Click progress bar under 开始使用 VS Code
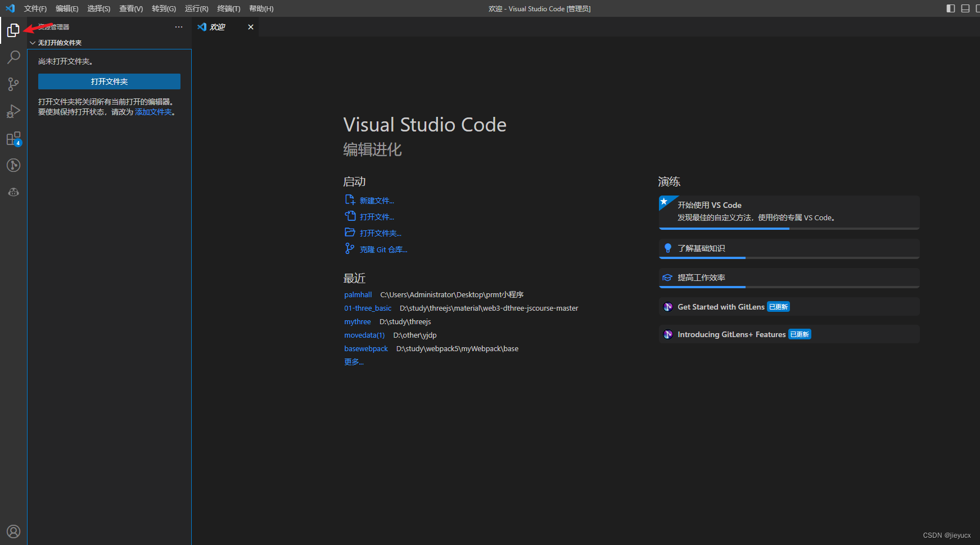980x545 pixels. point(789,229)
